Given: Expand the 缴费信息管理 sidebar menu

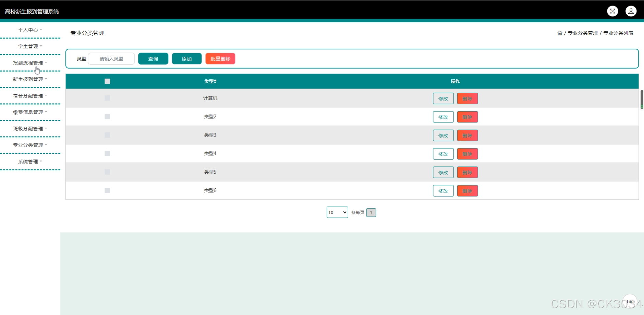Looking at the screenshot, I should 30,112.
